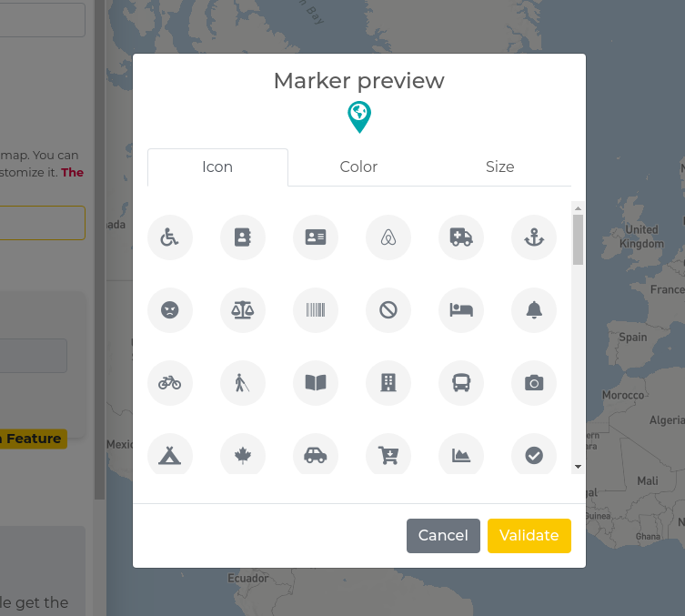Click the Validate button
685x616 pixels.
click(529, 536)
